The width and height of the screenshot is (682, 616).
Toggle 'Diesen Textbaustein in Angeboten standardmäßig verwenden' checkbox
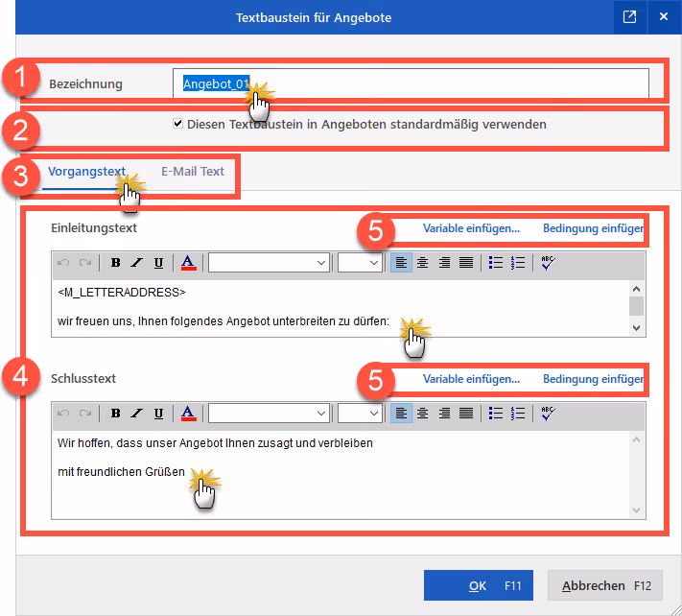(x=177, y=124)
